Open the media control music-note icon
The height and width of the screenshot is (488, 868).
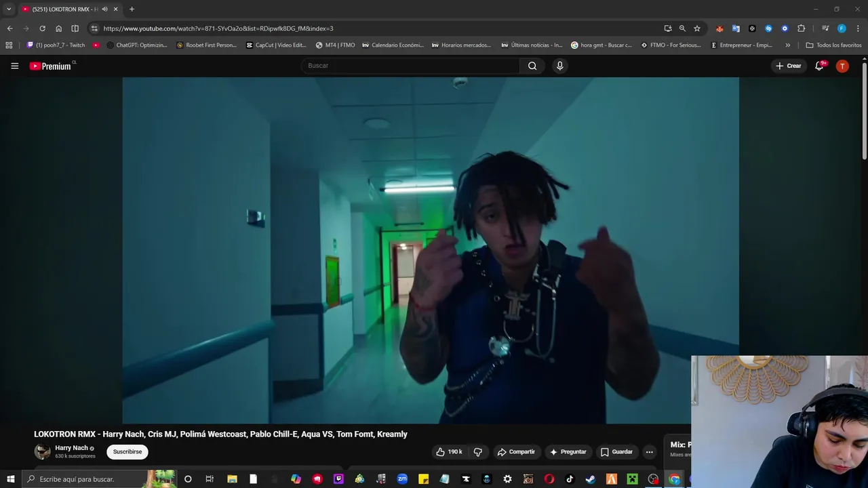coord(825,28)
